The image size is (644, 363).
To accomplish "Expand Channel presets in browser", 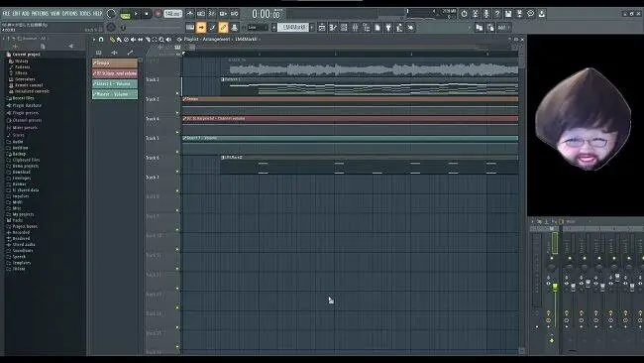I will tap(27, 120).
